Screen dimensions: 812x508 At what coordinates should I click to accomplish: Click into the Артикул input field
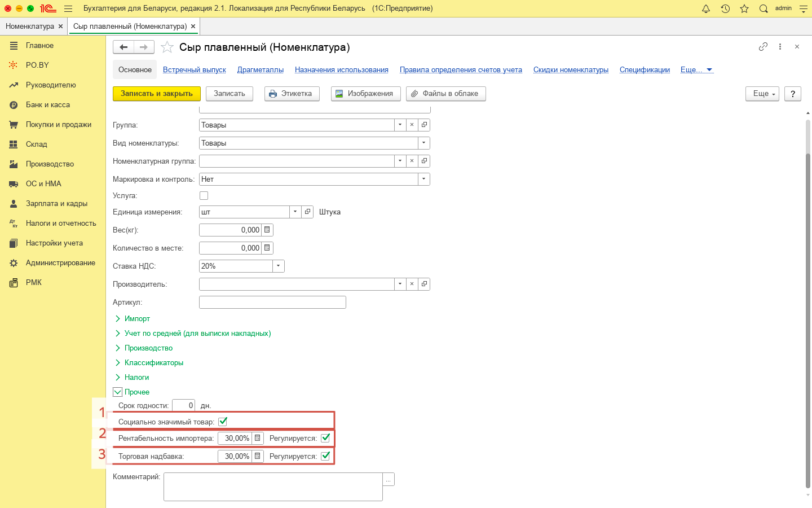click(272, 303)
